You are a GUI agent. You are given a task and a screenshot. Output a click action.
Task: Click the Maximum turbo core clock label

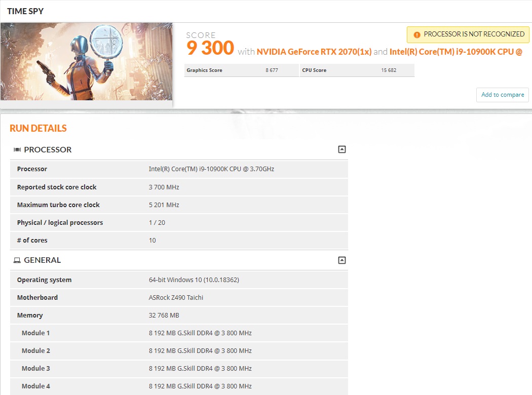coord(58,205)
